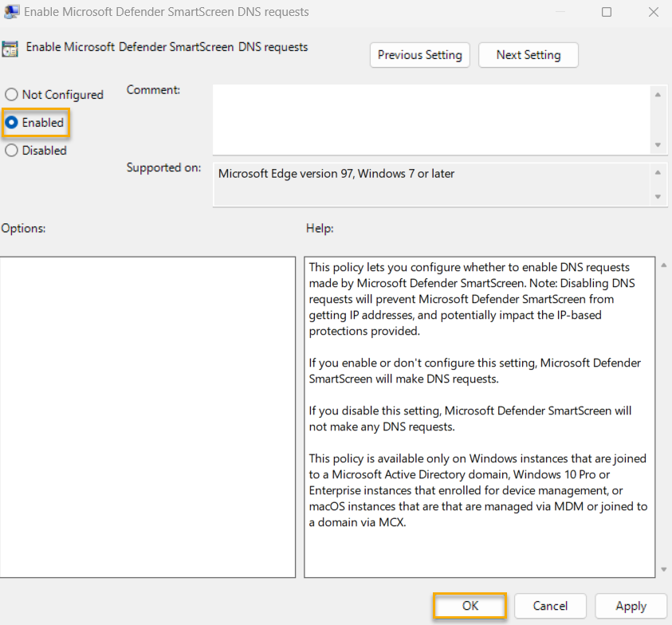Viewport: 672px width, 625px height.
Task: Click the Previous Setting button
Action: pyautogui.click(x=419, y=55)
